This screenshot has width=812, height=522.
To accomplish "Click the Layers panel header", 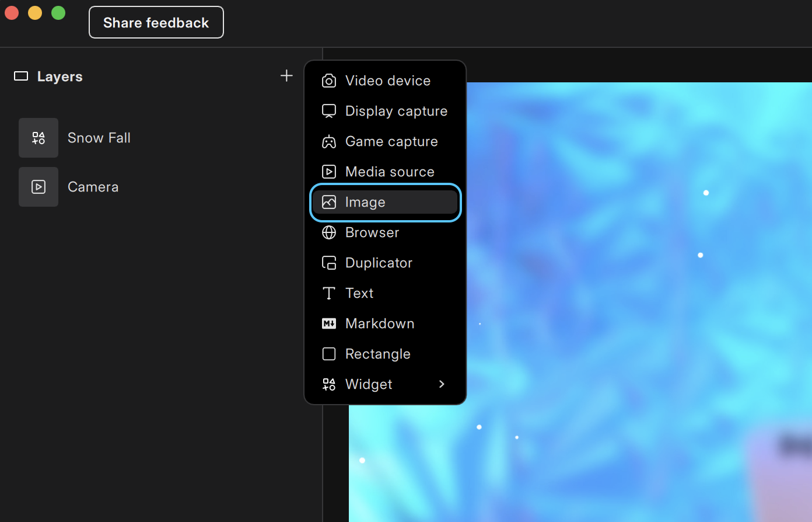I will (x=60, y=76).
